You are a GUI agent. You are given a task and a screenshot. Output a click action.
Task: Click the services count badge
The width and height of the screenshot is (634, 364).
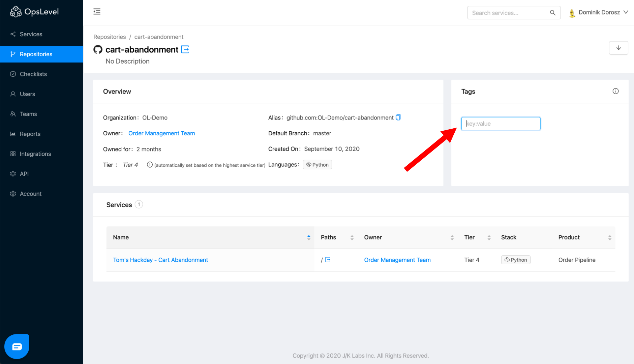tap(139, 204)
